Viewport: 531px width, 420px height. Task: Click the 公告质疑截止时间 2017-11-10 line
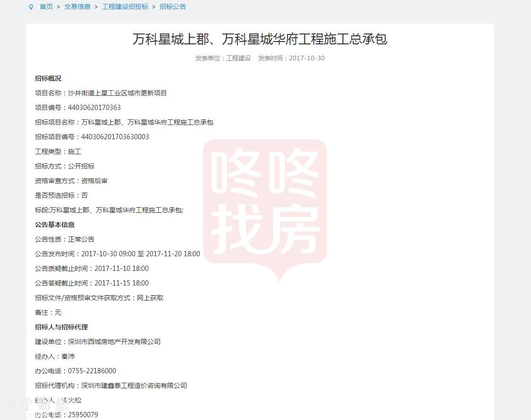[92, 269]
